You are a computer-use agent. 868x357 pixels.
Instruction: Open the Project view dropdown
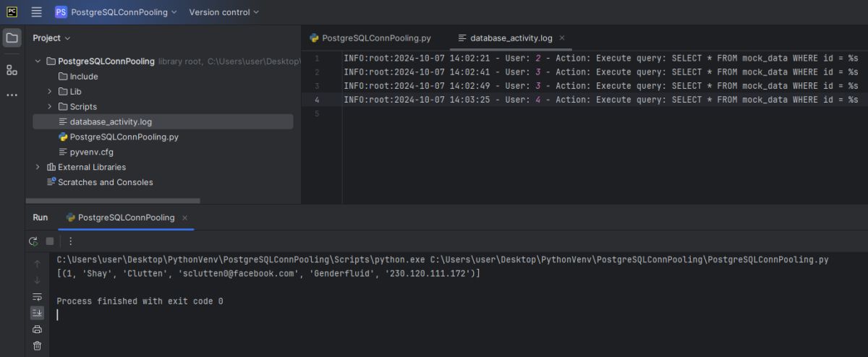[x=51, y=38]
